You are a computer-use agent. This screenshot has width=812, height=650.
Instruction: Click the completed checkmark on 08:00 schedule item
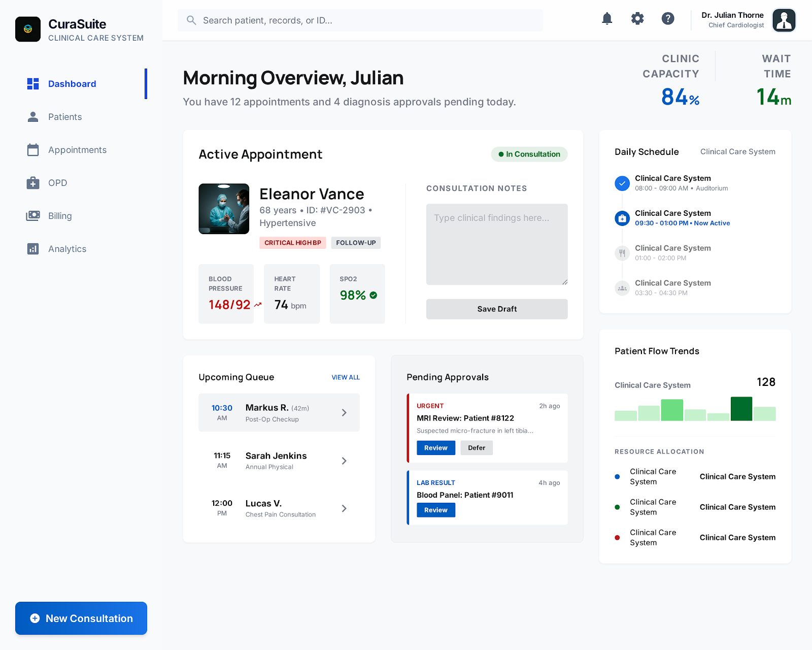(622, 183)
